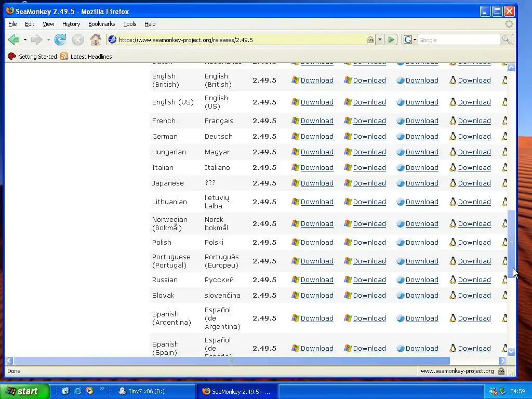This screenshot has width=532, height=399.
Task: Open the Home page icon
Action: coord(96,39)
